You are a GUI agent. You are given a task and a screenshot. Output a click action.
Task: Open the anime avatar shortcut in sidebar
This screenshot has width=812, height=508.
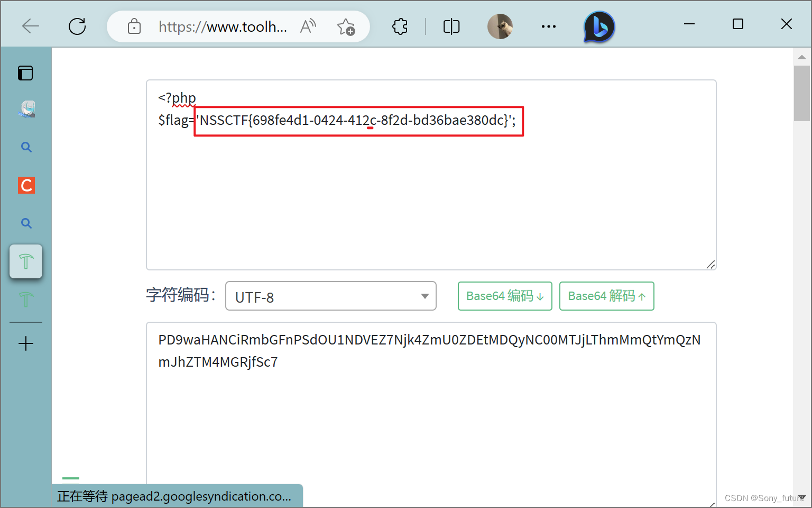pyautogui.click(x=26, y=109)
